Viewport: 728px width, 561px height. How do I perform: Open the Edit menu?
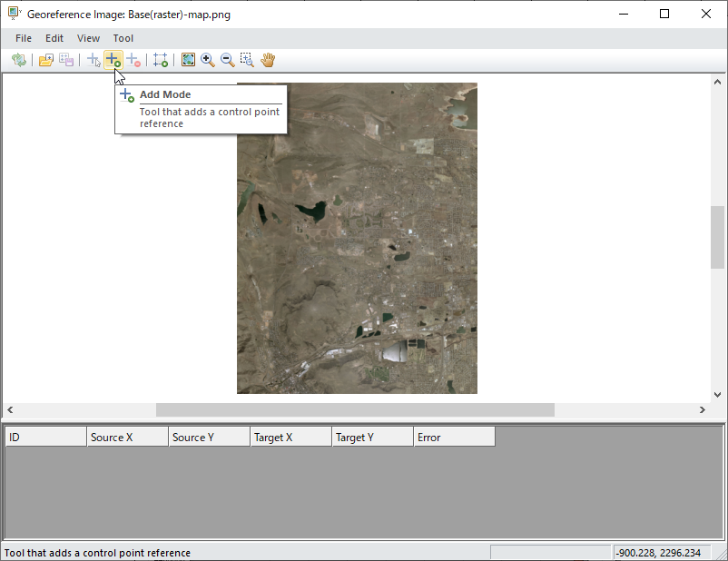click(x=54, y=38)
